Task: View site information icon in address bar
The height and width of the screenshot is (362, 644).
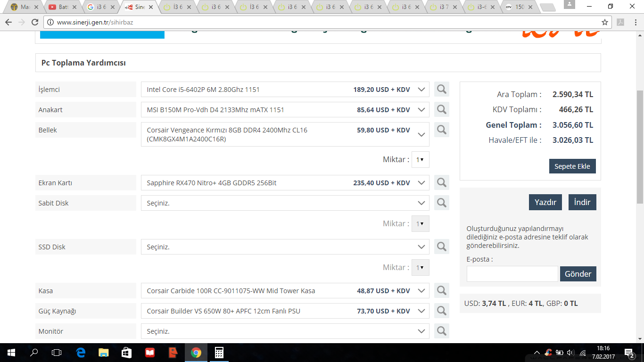Action: click(x=50, y=22)
